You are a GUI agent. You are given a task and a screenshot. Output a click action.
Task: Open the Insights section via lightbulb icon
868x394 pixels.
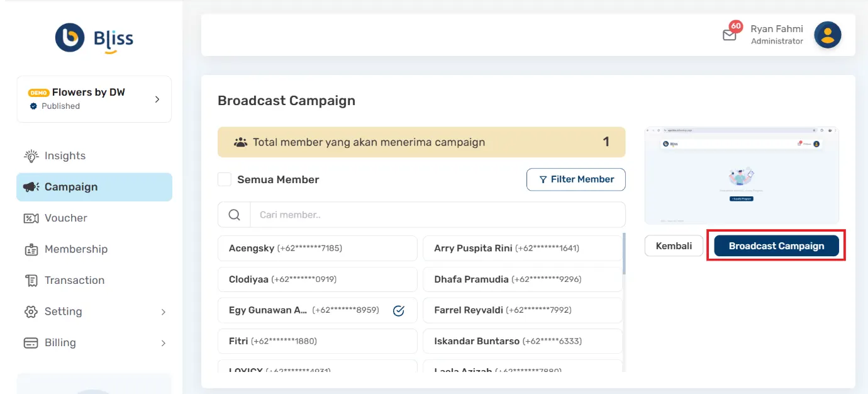pos(30,155)
